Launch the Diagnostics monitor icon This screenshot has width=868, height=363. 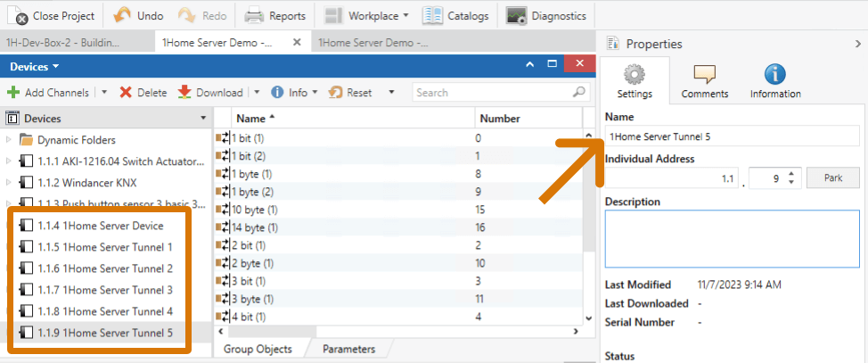click(x=516, y=15)
